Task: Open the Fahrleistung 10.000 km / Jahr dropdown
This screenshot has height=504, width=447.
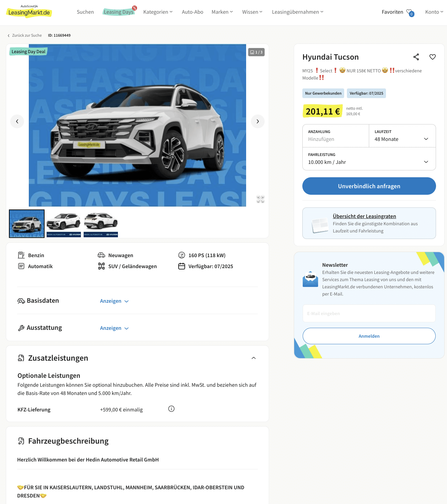Action: point(369,159)
